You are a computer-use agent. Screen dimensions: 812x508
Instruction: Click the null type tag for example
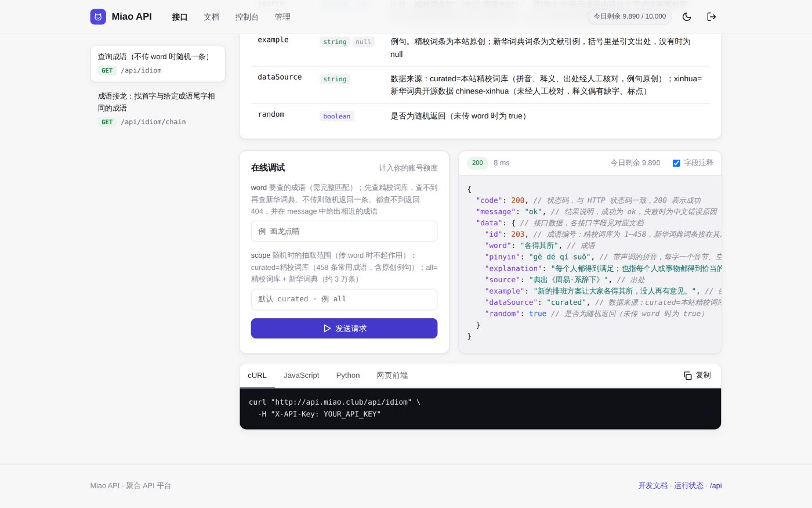[363, 42]
